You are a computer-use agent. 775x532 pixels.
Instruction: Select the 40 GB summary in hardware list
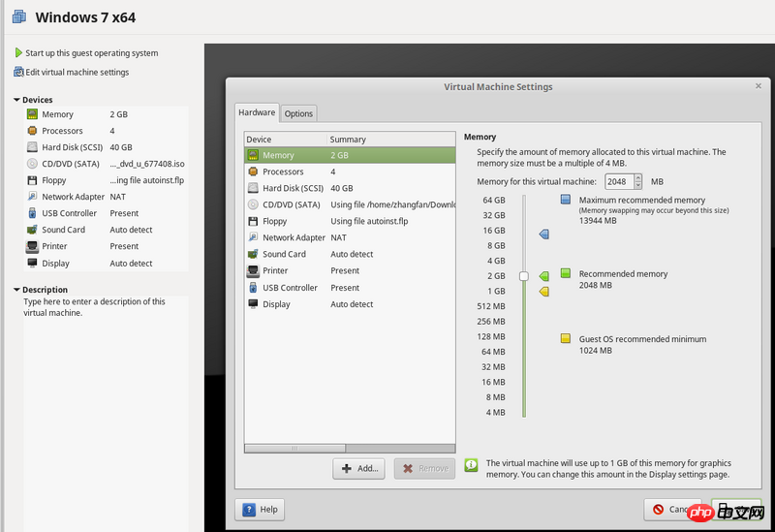click(342, 188)
